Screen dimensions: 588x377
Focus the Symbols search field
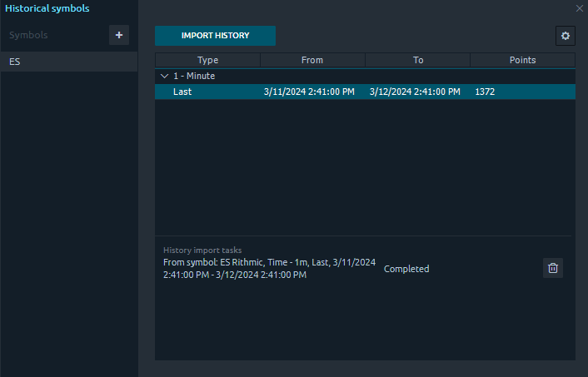click(54, 35)
